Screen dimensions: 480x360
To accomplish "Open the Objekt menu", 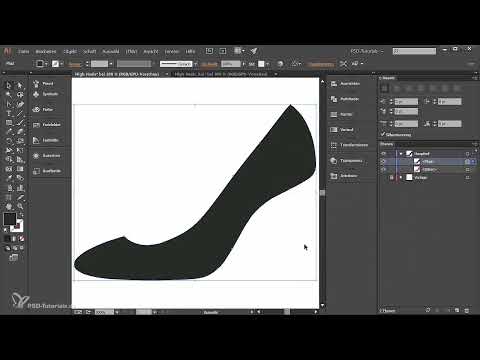I will (x=70, y=52).
